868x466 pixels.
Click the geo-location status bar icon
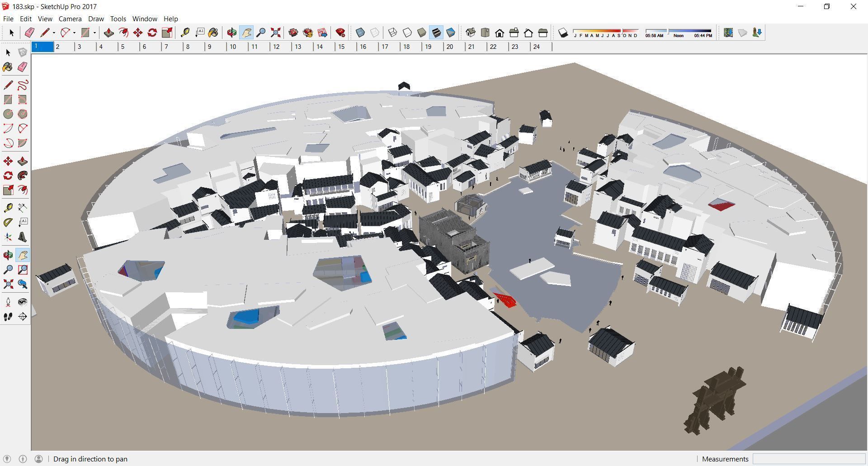coord(7,459)
